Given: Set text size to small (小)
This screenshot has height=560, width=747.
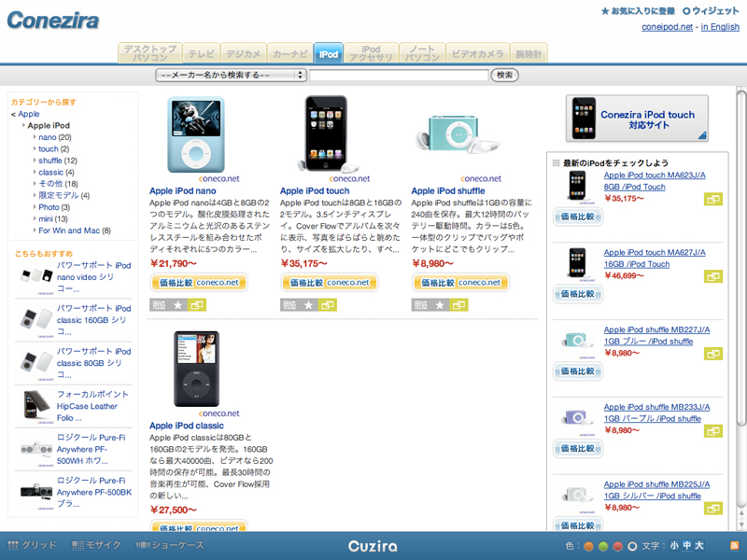Looking at the screenshot, I should click(x=674, y=546).
